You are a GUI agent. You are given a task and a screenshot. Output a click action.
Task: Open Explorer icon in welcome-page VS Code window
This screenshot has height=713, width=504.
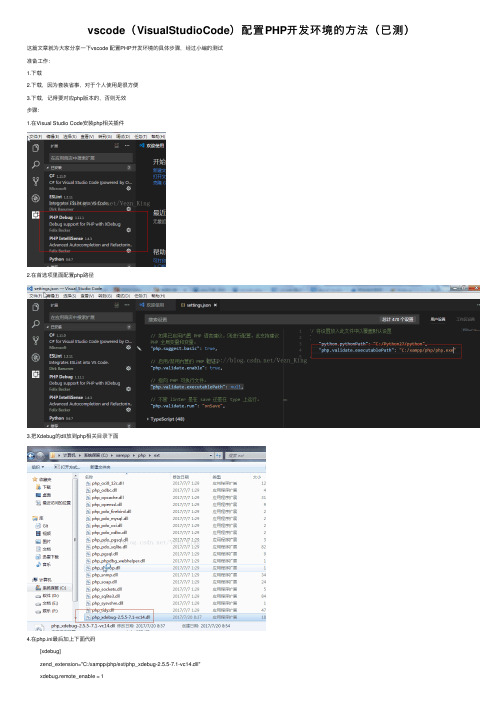pyautogui.click(x=35, y=148)
